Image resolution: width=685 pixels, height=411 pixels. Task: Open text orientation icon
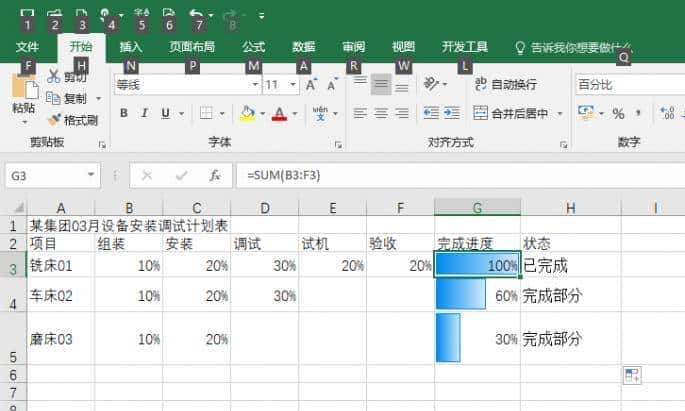(x=431, y=84)
